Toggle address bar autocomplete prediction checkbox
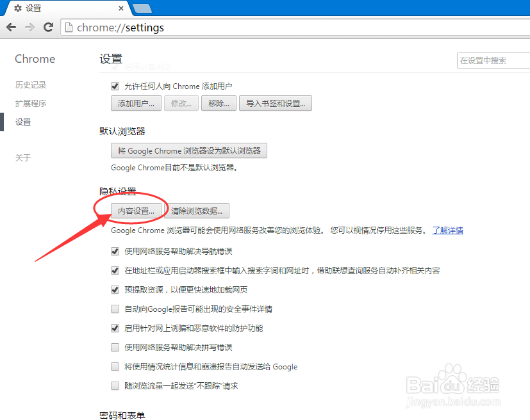The width and height of the screenshot is (530, 420). point(115,270)
